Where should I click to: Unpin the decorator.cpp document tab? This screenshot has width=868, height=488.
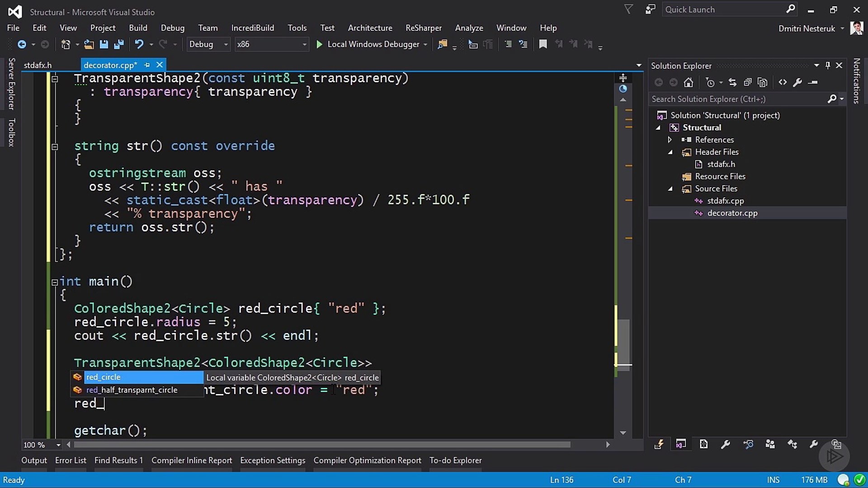click(147, 65)
